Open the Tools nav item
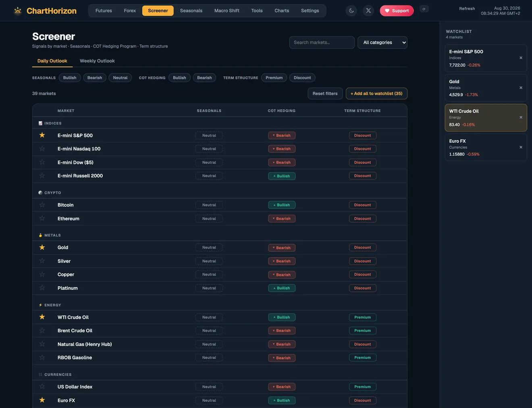Viewport: 532px width, 408px height. point(257,10)
